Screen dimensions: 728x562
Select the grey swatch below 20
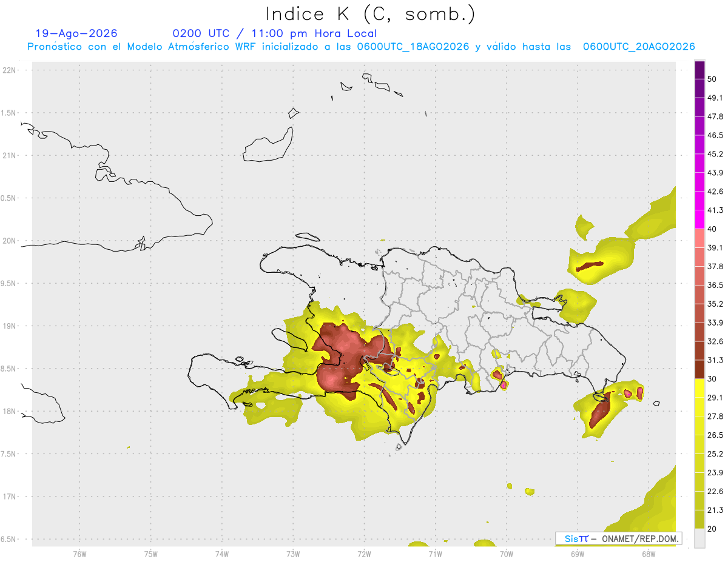point(700,538)
